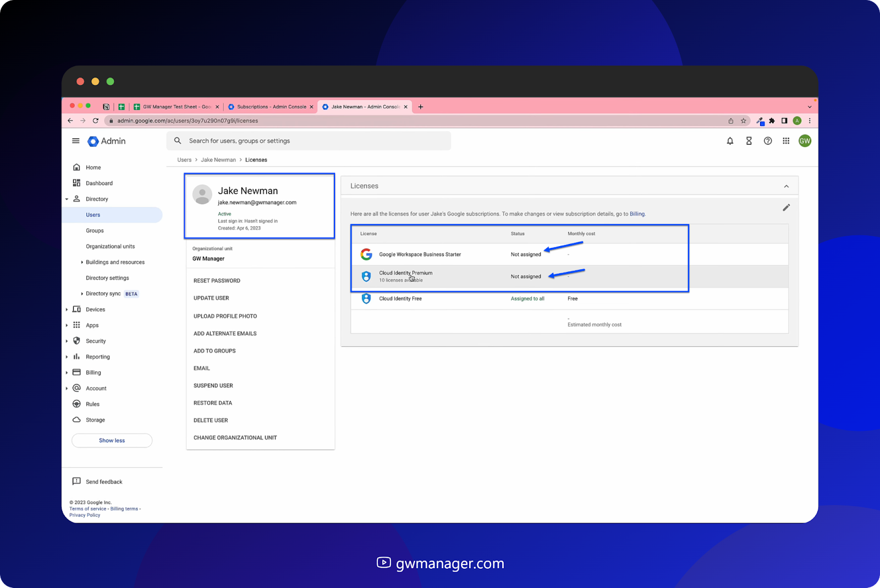Collapse the Directory section arrow
Image resolution: width=880 pixels, height=588 pixels.
click(67, 199)
